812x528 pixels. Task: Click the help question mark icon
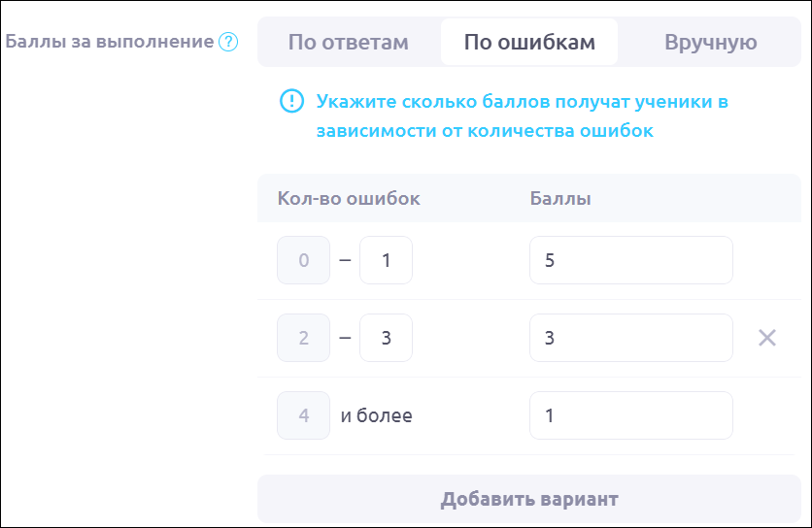228,42
